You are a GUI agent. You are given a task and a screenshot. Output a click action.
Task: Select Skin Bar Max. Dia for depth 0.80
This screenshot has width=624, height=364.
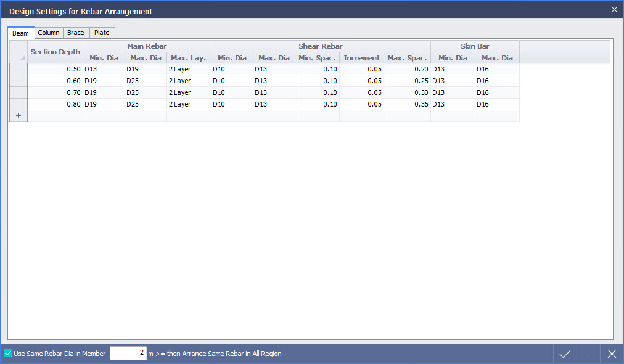(497, 104)
